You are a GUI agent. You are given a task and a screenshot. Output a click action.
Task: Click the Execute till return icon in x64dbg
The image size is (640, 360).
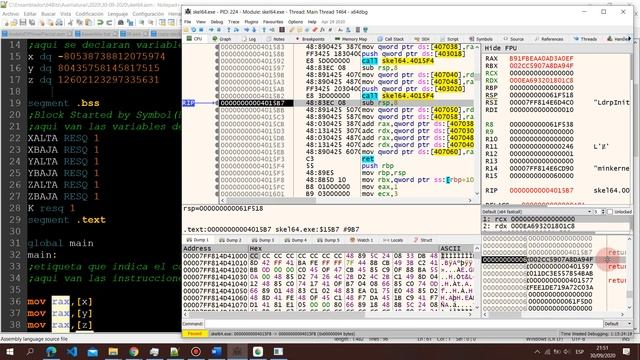click(264, 29)
